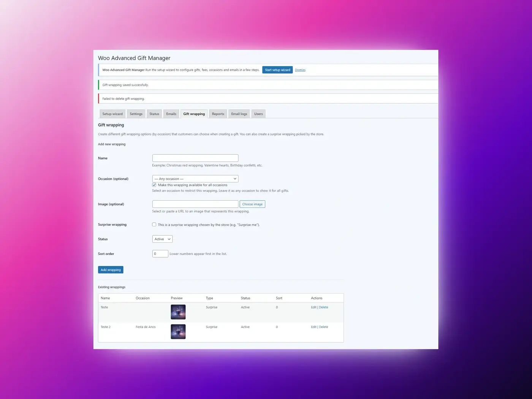This screenshot has height=399, width=532.
Task: Click the Sort order number field
Action: 160,254
